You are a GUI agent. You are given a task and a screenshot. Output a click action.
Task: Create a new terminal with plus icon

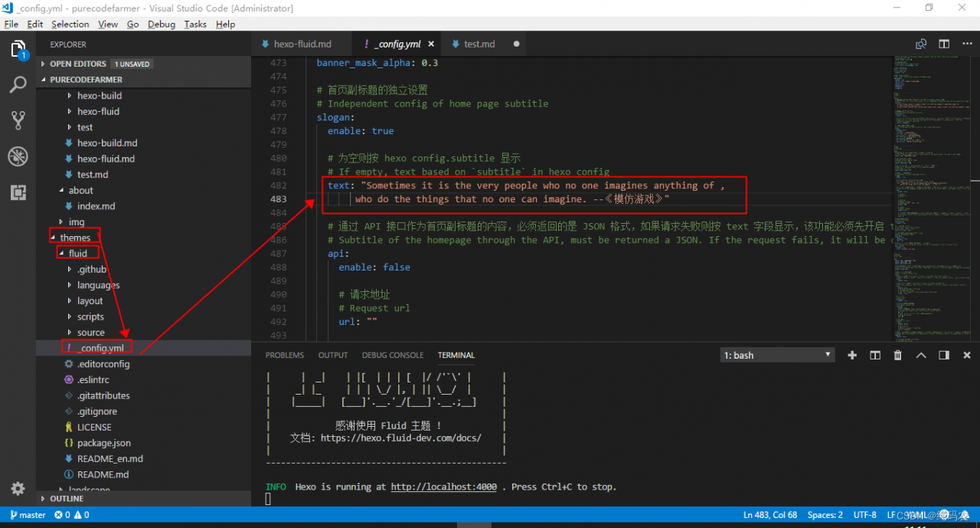click(x=852, y=355)
